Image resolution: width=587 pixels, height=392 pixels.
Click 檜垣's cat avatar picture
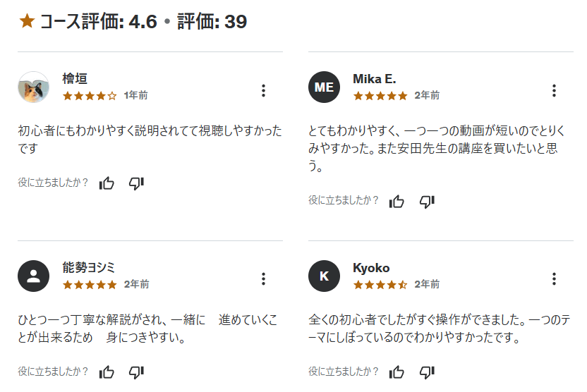pyautogui.click(x=33, y=87)
